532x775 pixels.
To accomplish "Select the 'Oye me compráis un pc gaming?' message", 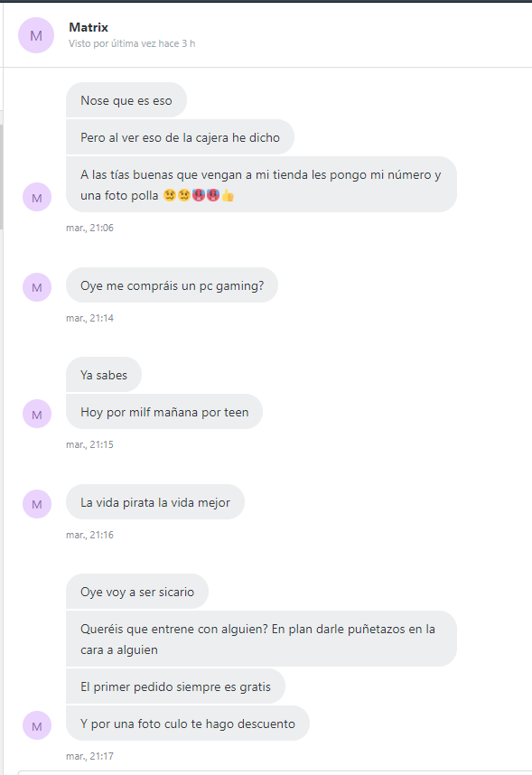I will pyautogui.click(x=172, y=285).
